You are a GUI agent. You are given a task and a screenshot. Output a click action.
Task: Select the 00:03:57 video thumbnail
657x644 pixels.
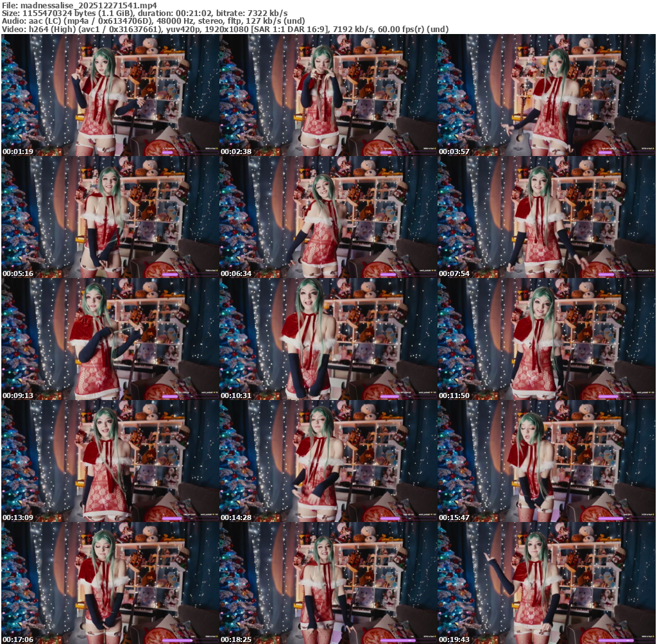(x=547, y=95)
